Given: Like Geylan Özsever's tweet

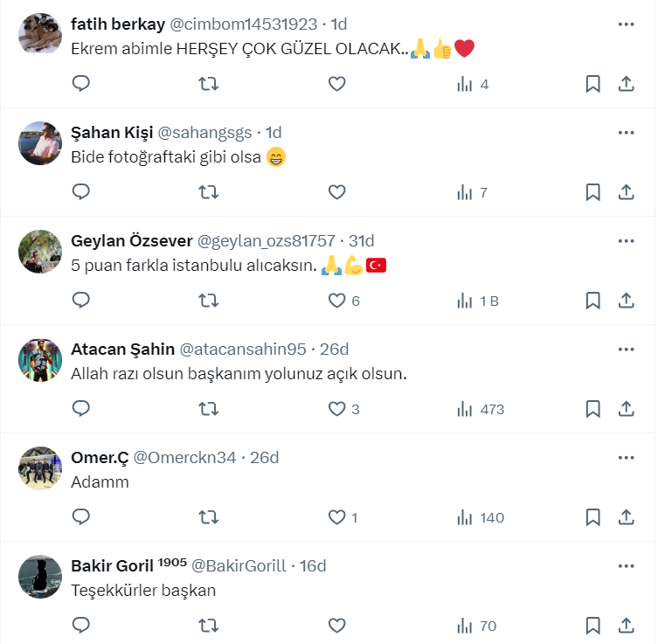Looking at the screenshot, I should 337,301.
